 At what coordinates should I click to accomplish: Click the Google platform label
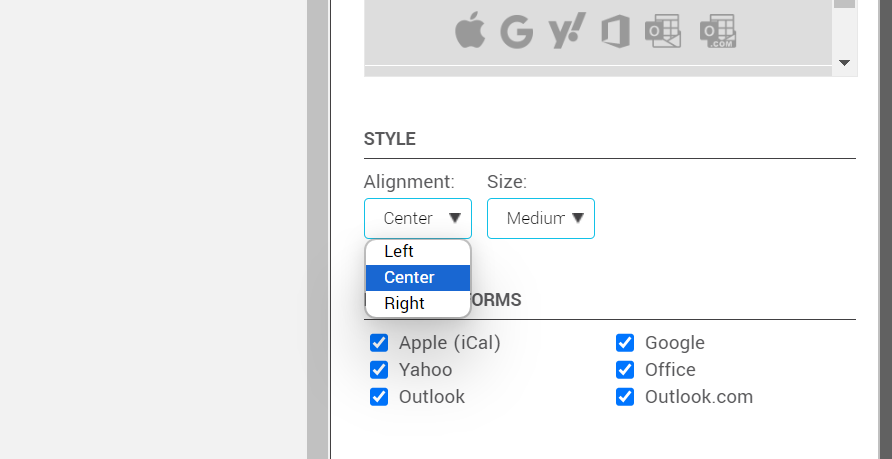click(x=675, y=343)
